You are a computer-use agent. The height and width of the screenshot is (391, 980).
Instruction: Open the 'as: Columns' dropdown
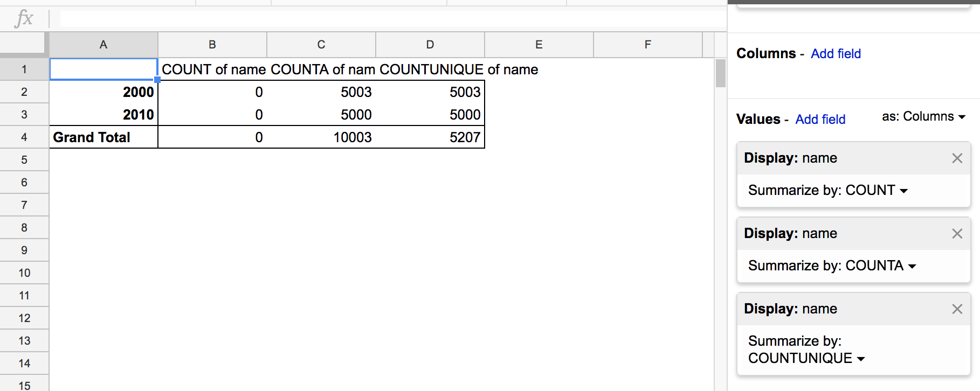(923, 116)
